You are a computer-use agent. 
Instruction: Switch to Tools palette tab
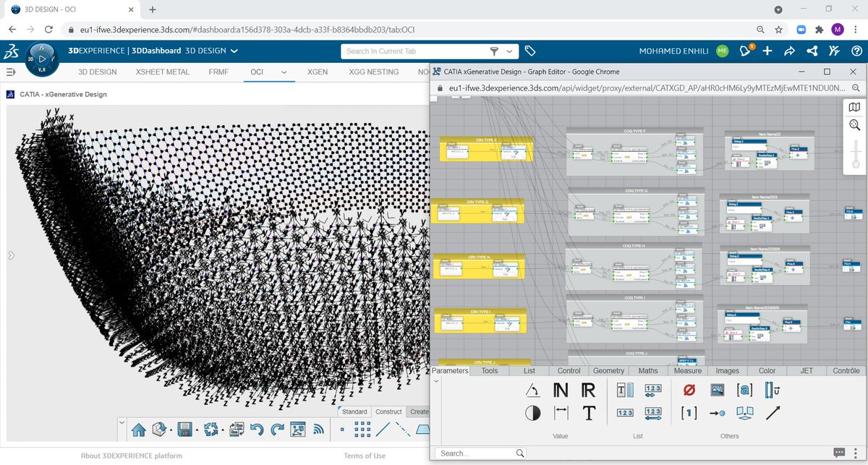pos(490,371)
